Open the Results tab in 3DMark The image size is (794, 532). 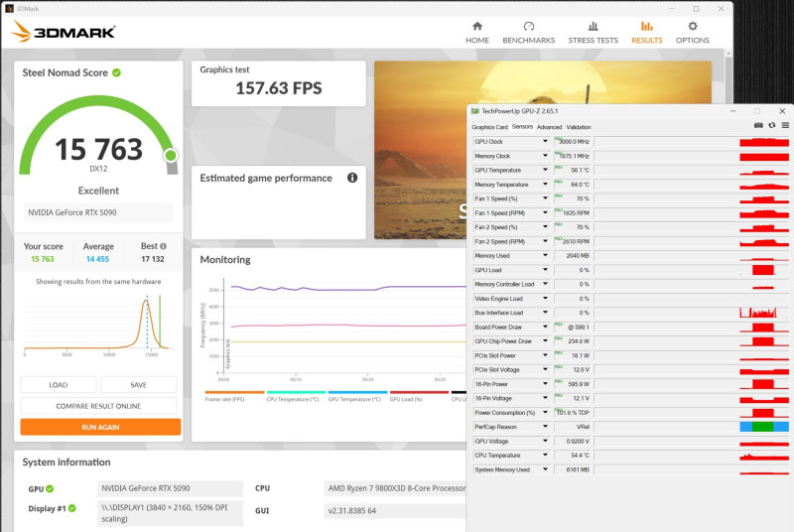[x=647, y=33]
